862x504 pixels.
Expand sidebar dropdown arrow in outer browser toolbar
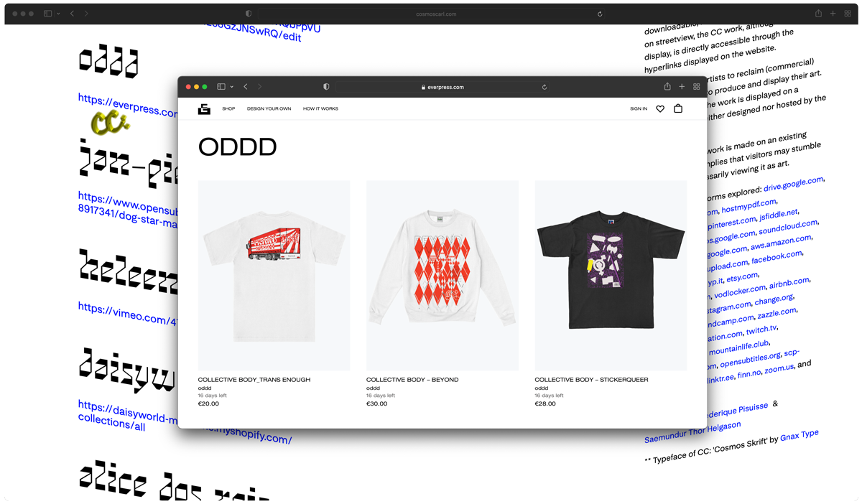coord(58,14)
